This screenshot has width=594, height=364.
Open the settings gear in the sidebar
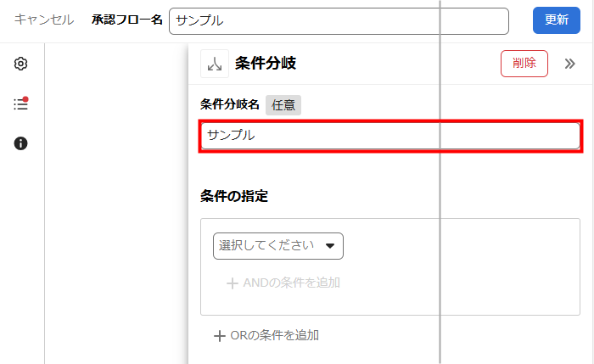click(x=21, y=64)
